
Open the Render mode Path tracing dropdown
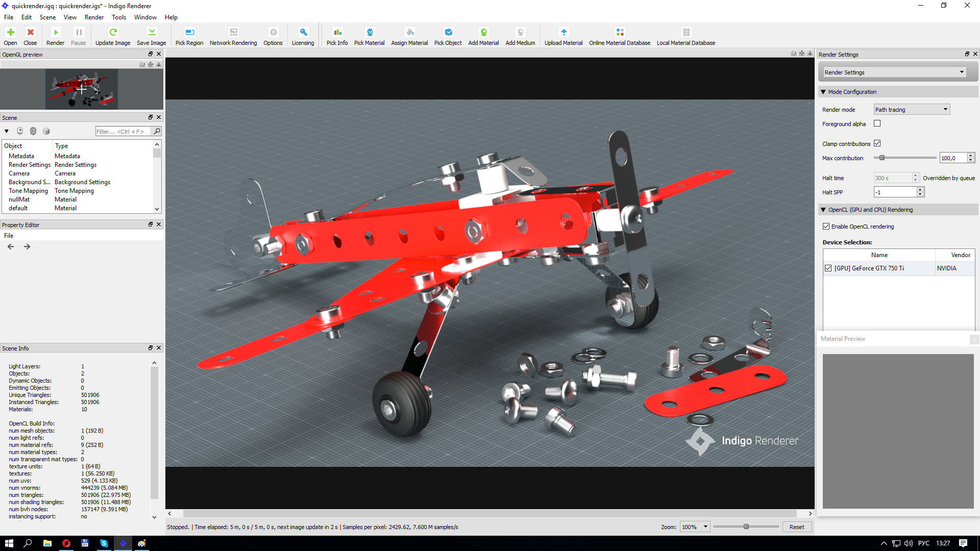coord(911,110)
